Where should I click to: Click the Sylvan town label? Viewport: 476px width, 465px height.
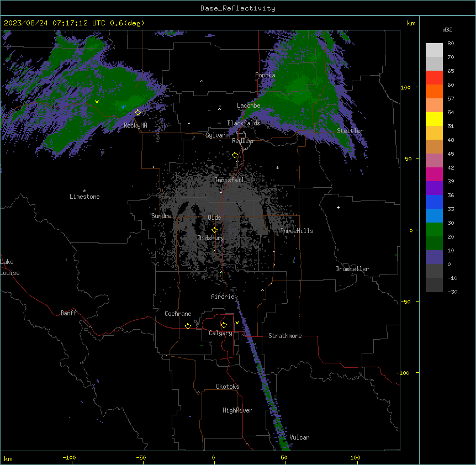[x=215, y=135]
